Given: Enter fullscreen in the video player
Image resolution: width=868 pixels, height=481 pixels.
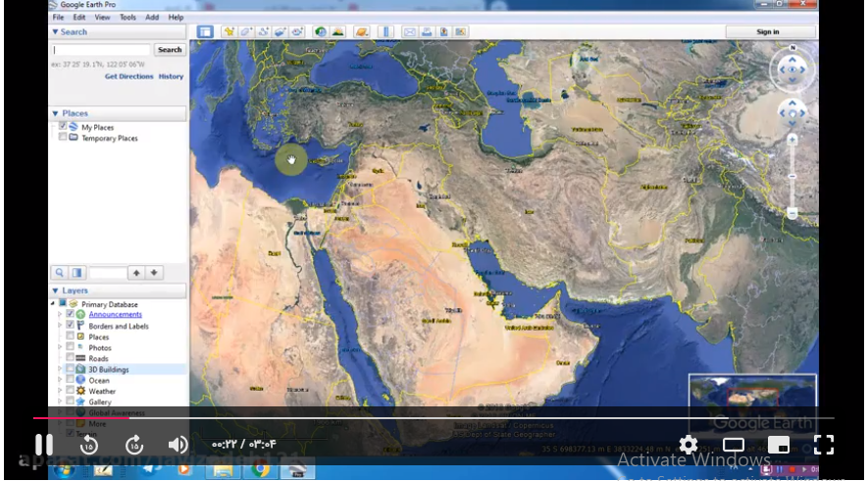Looking at the screenshot, I should (x=824, y=445).
